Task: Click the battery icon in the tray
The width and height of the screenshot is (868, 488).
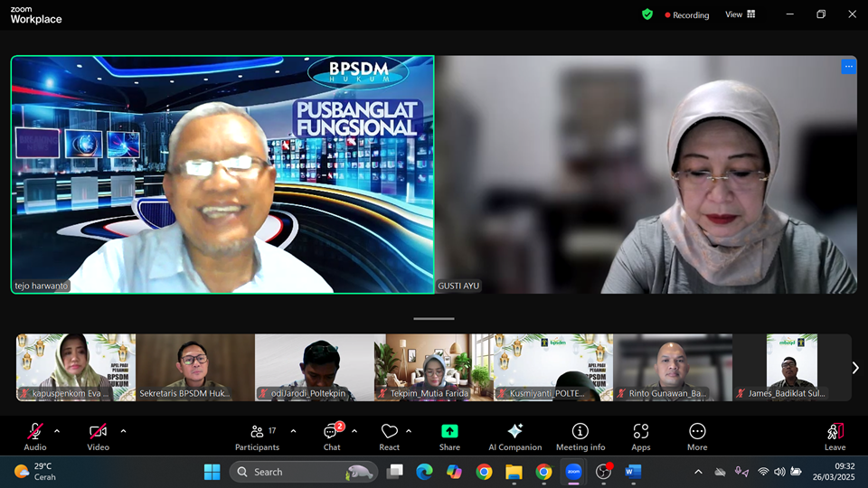Action: [x=796, y=472]
